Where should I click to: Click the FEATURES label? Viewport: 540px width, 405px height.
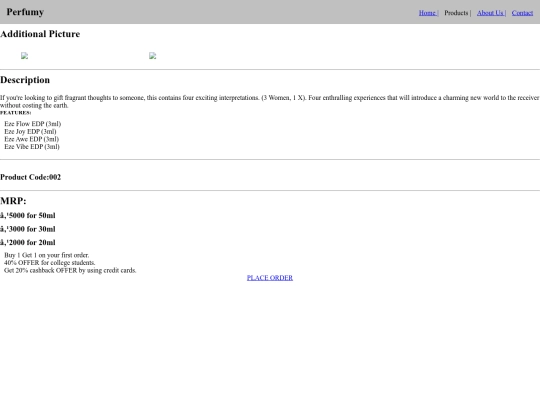tap(15, 113)
